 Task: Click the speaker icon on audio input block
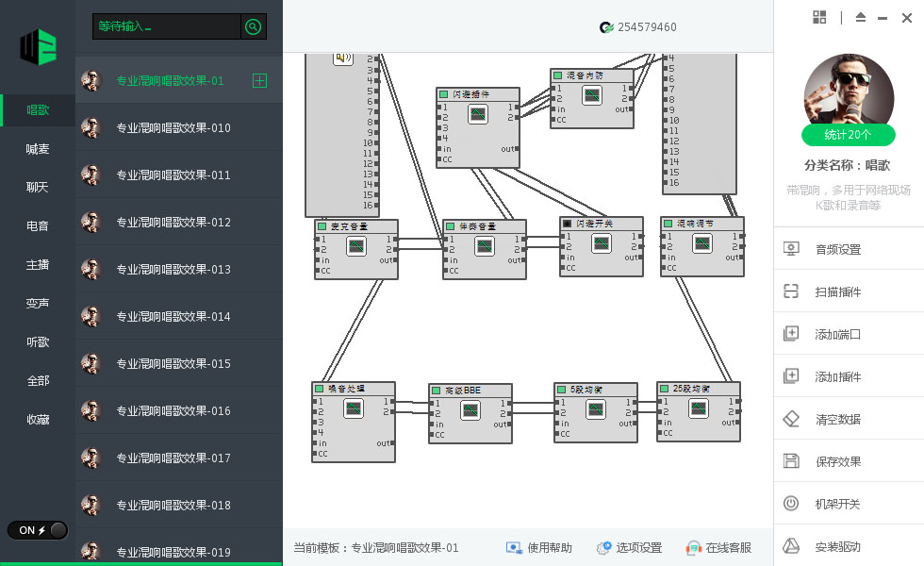pyautogui.click(x=343, y=58)
